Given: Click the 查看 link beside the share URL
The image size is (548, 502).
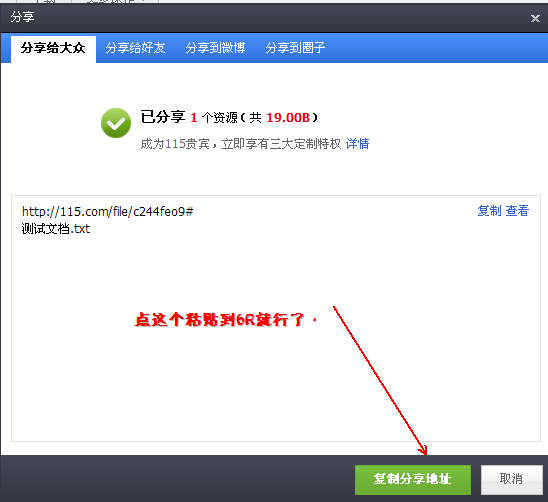Looking at the screenshot, I should (x=517, y=211).
